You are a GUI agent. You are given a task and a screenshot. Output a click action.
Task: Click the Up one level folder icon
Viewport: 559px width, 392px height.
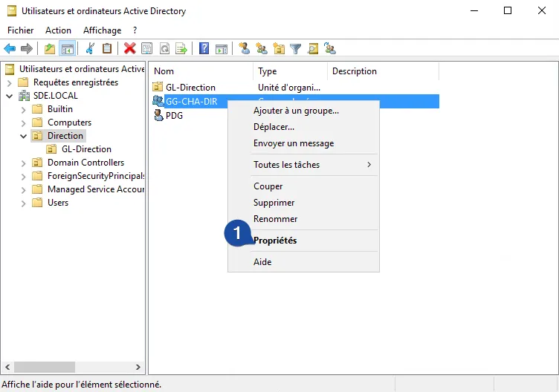(50, 49)
